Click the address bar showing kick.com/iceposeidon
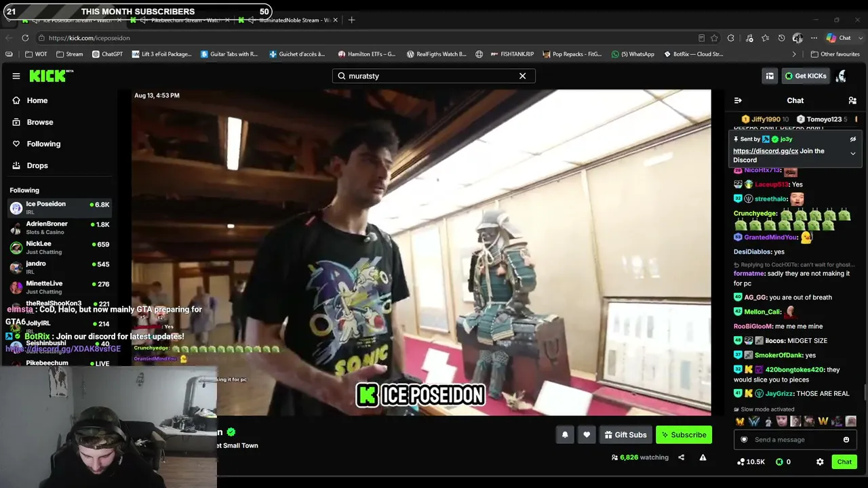The width and height of the screenshot is (868, 488). [x=366, y=38]
